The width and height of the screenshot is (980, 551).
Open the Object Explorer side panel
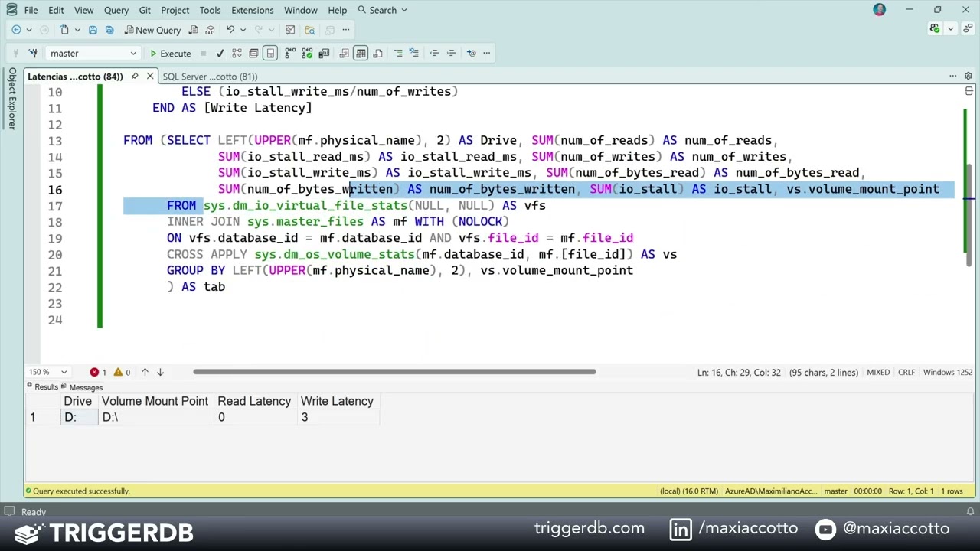(x=11, y=98)
